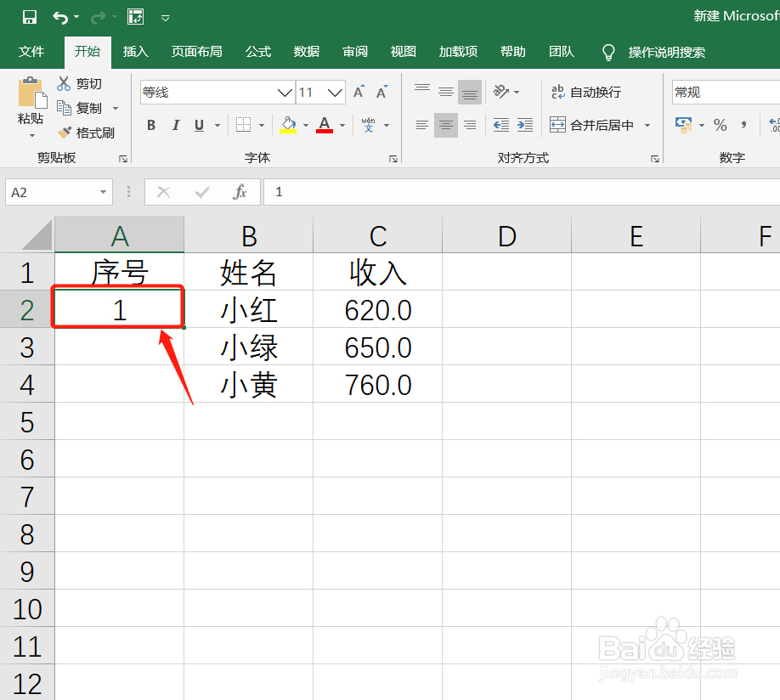This screenshot has height=700, width=780.
Task: Click the Insert Function fx icon
Action: (240, 192)
